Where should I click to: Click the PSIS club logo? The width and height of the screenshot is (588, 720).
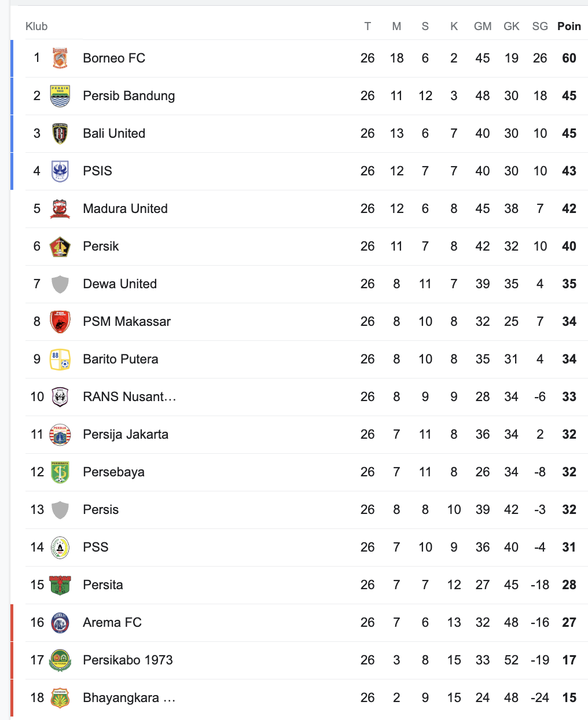pyautogui.click(x=60, y=171)
